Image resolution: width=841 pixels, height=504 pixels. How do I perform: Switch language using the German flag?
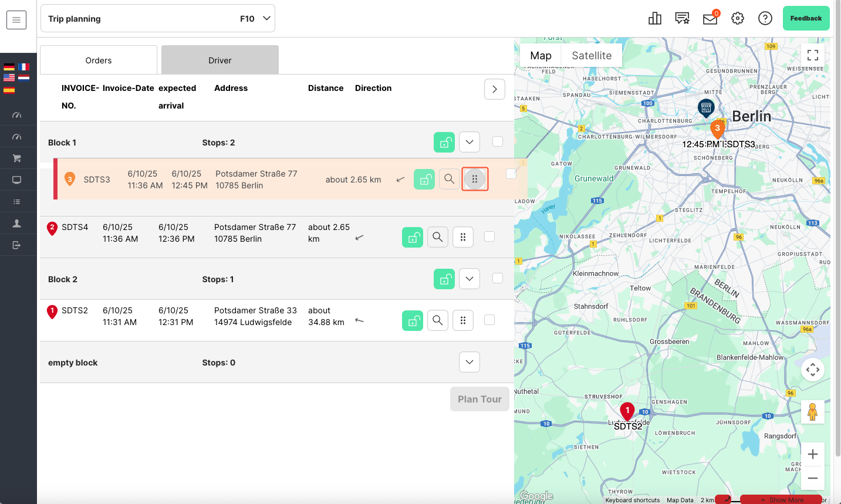click(9, 67)
